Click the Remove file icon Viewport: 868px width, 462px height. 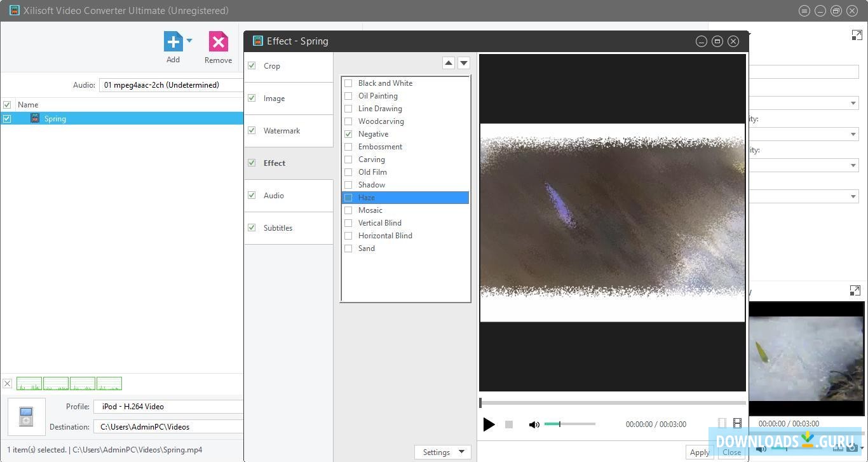(218, 42)
